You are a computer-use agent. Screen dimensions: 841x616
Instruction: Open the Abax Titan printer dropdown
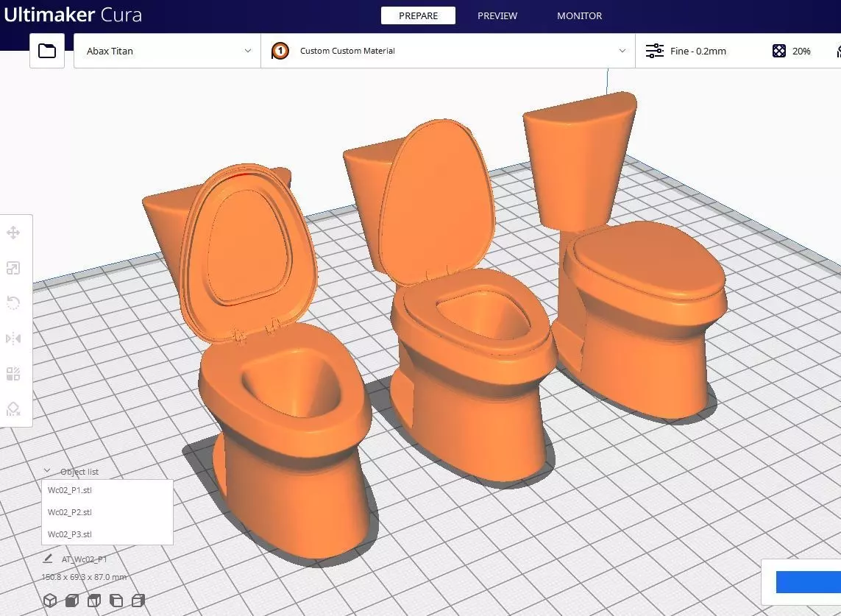pyautogui.click(x=167, y=51)
